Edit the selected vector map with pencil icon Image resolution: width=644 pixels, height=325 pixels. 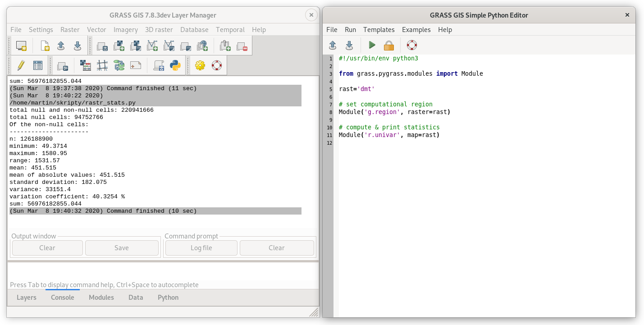[x=21, y=65]
